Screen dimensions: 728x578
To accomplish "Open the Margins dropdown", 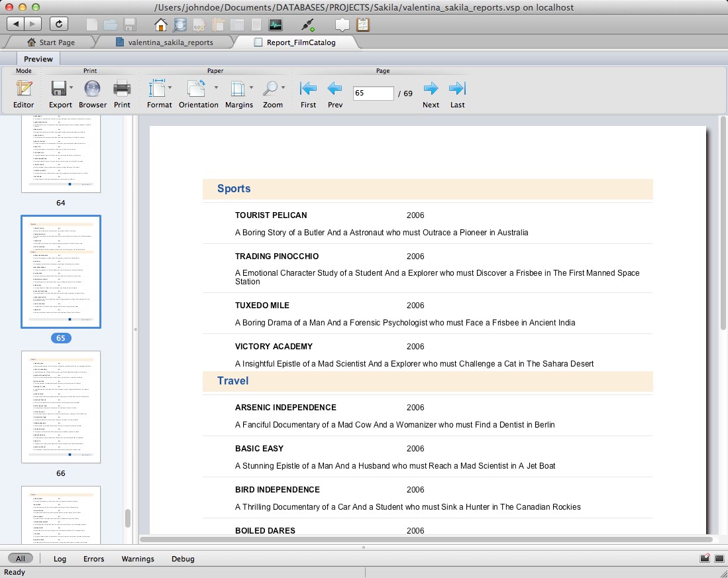I will tap(251, 88).
